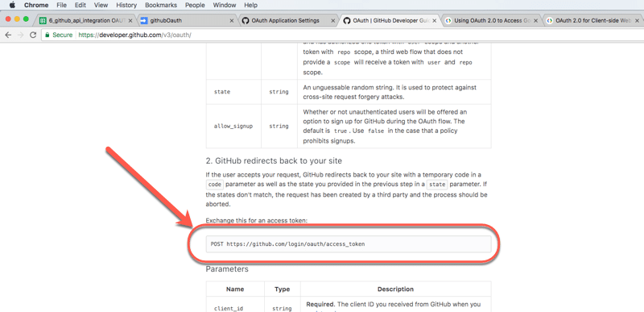
Task: Click the POST access_token code block
Action: pyautogui.click(x=349, y=243)
